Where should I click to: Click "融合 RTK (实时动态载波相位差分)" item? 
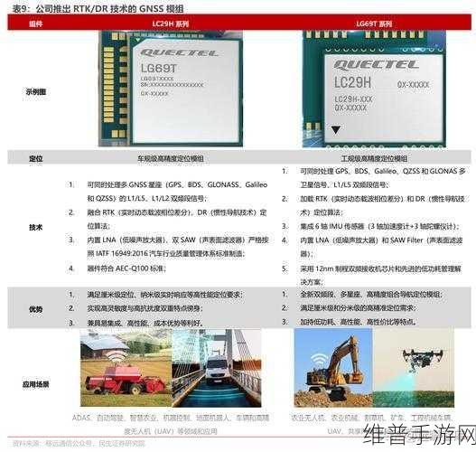pyautogui.click(x=177, y=219)
